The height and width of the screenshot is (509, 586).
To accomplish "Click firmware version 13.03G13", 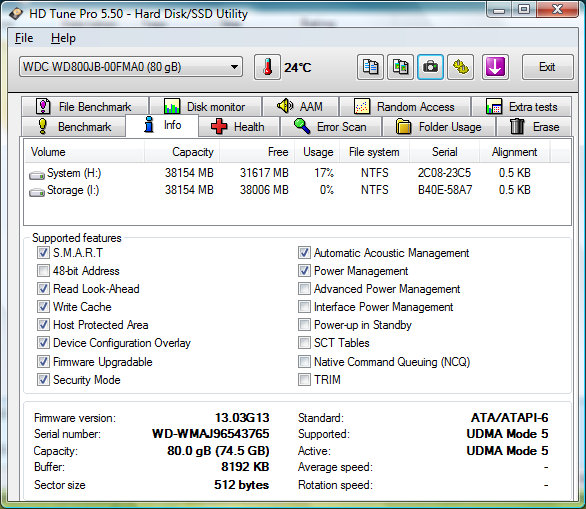I will [x=242, y=417].
